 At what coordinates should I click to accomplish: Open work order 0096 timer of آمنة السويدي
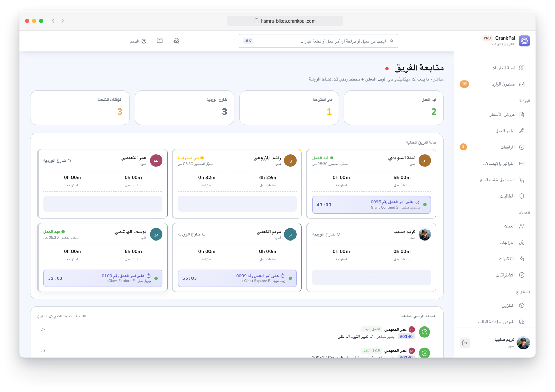point(372,204)
